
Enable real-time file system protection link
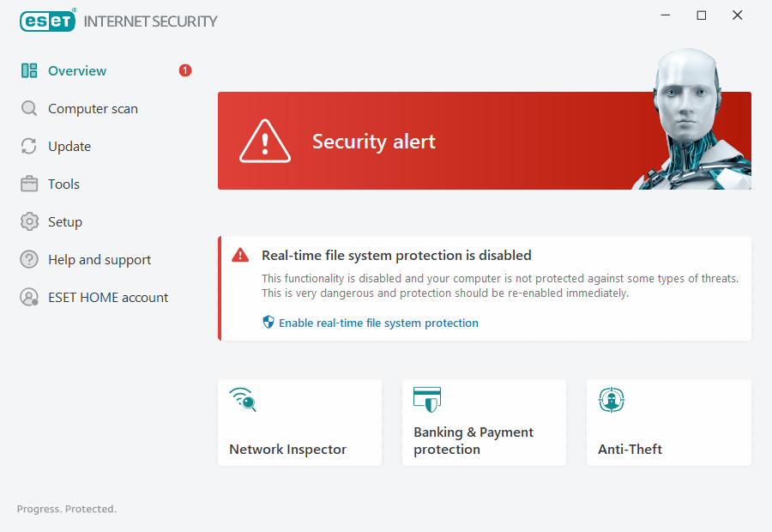click(x=378, y=323)
